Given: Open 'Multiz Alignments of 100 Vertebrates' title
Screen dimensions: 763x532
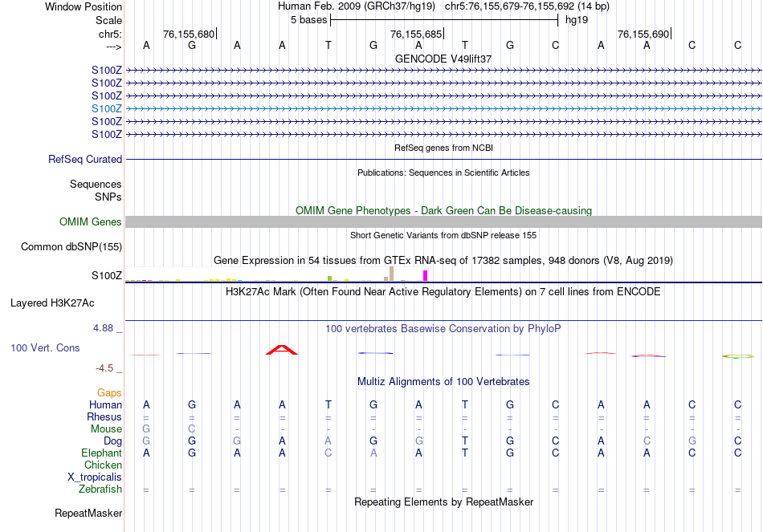Looking at the screenshot, I should (443, 382).
